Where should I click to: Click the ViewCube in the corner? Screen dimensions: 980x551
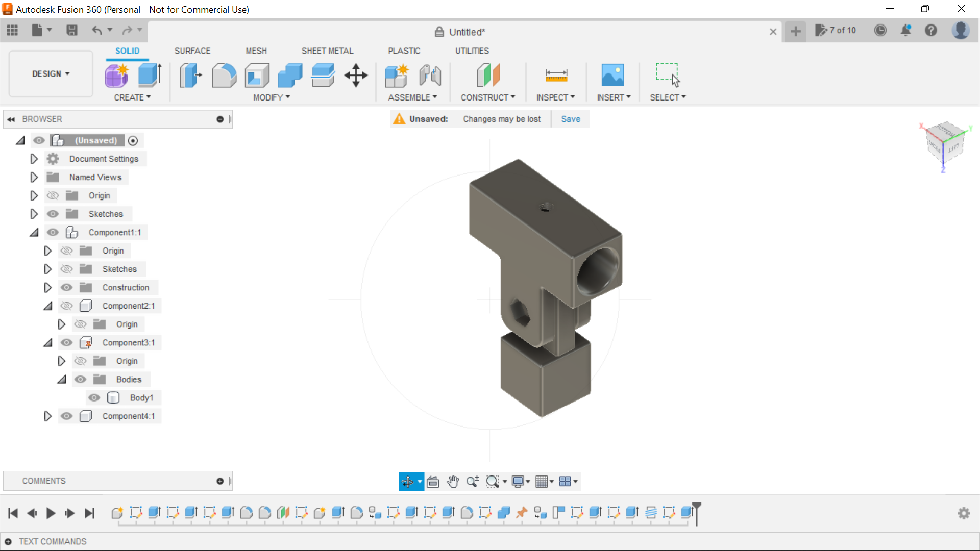point(945,143)
